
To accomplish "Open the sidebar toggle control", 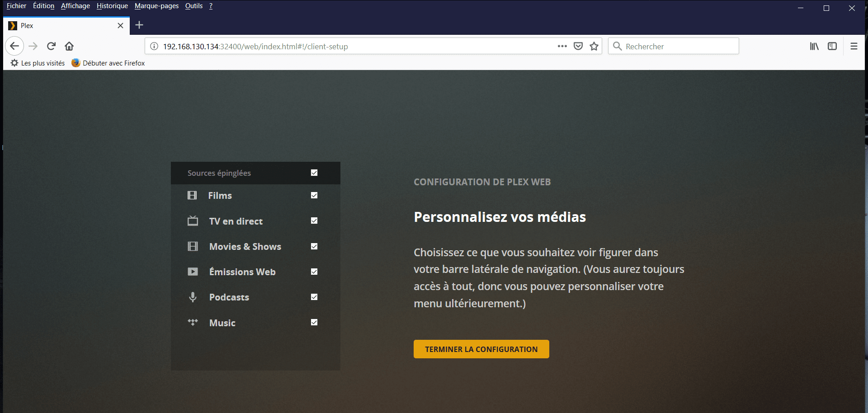I will pos(832,46).
